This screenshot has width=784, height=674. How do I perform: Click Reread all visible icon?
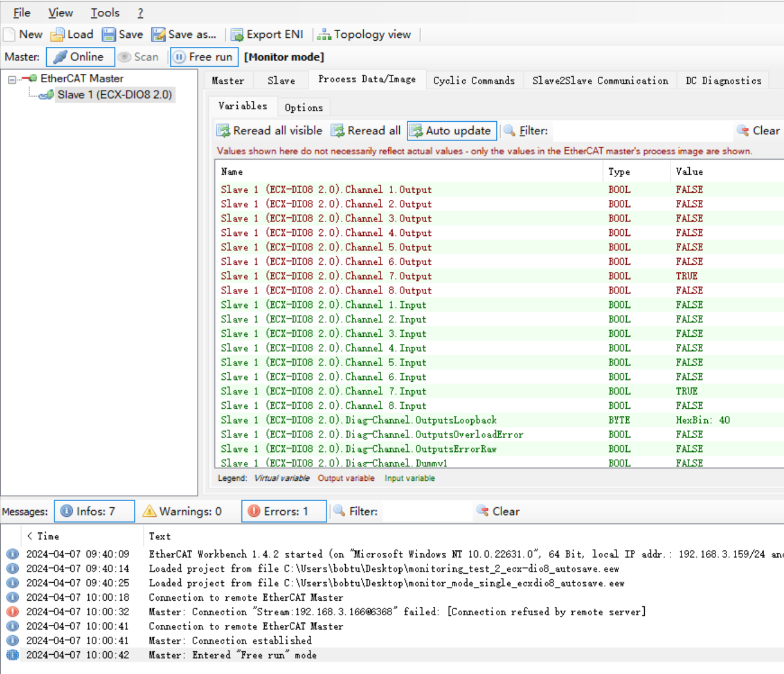(223, 131)
